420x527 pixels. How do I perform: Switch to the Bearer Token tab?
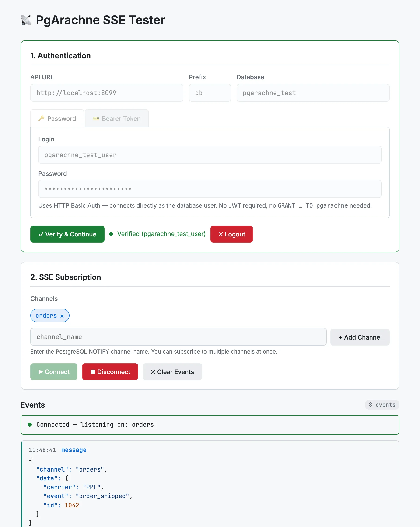tap(117, 118)
